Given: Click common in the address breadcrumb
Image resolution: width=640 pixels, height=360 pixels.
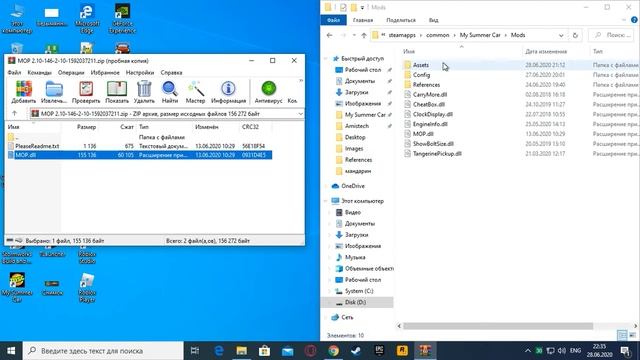Looking at the screenshot, I should pyautogui.click(x=438, y=35).
